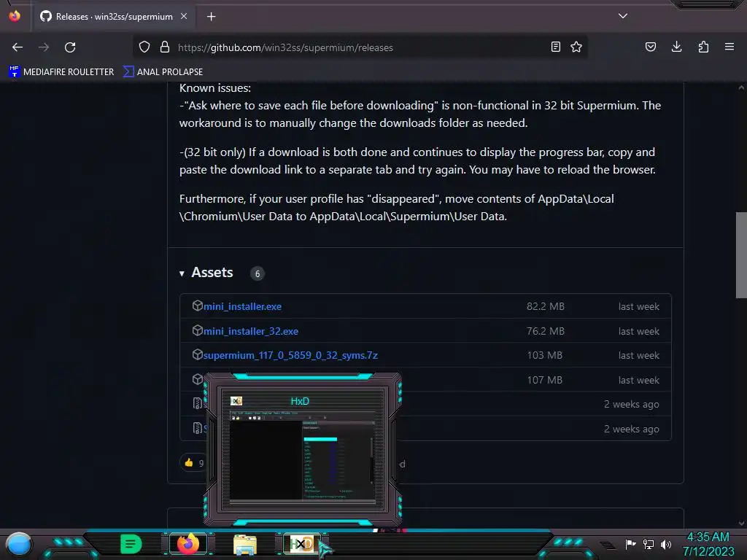The image size is (747, 560).
Task: Add thumbs up reaction to release
Action: 192,463
